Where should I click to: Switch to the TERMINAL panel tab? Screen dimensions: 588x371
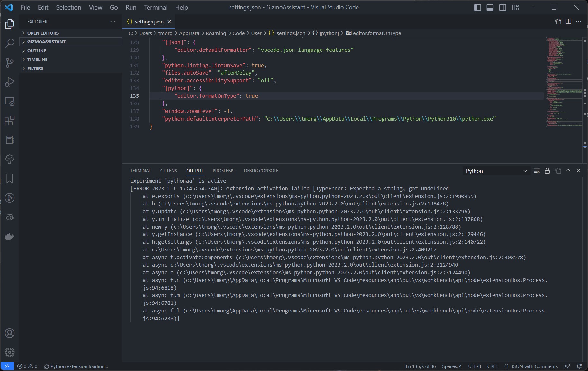[140, 171]
